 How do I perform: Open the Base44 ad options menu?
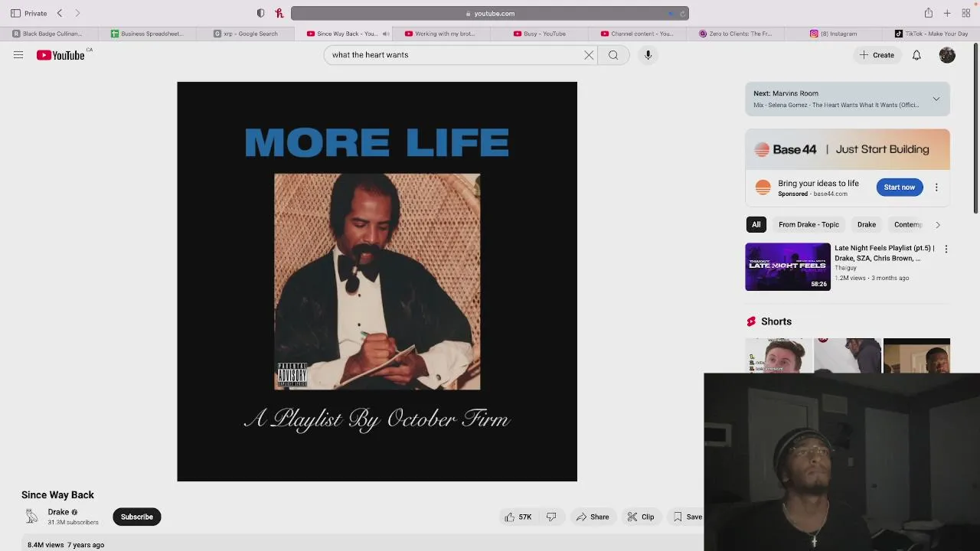point(936,187)
